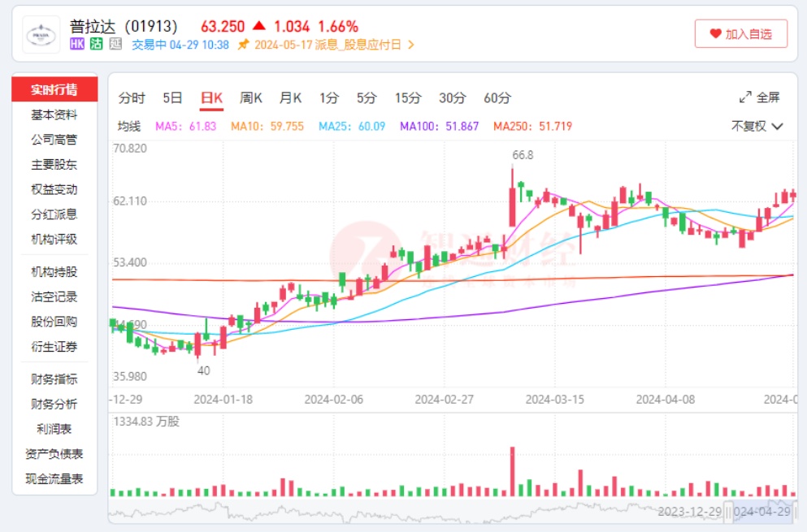Go to 沽空记录 in the sidebar

click(x=54, y=297)
